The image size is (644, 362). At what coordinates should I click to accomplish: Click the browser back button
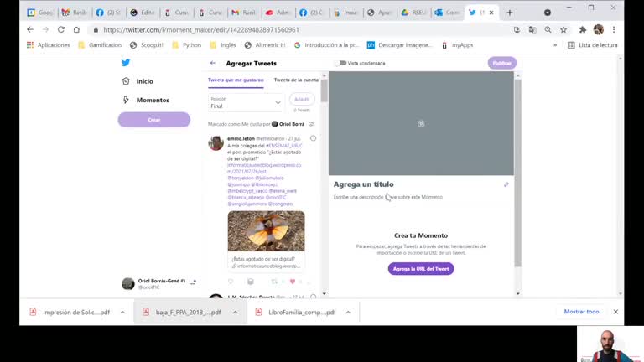(30, 29)
